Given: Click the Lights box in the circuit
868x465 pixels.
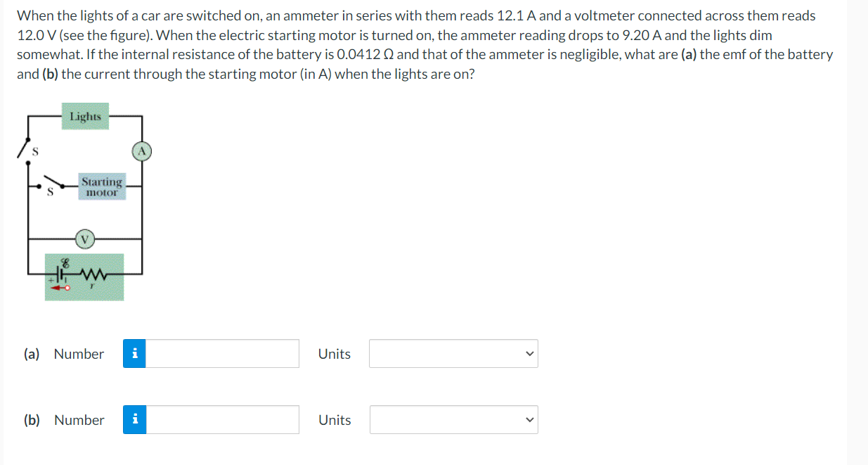Looking at the screenshot, I should coord(86,117).
